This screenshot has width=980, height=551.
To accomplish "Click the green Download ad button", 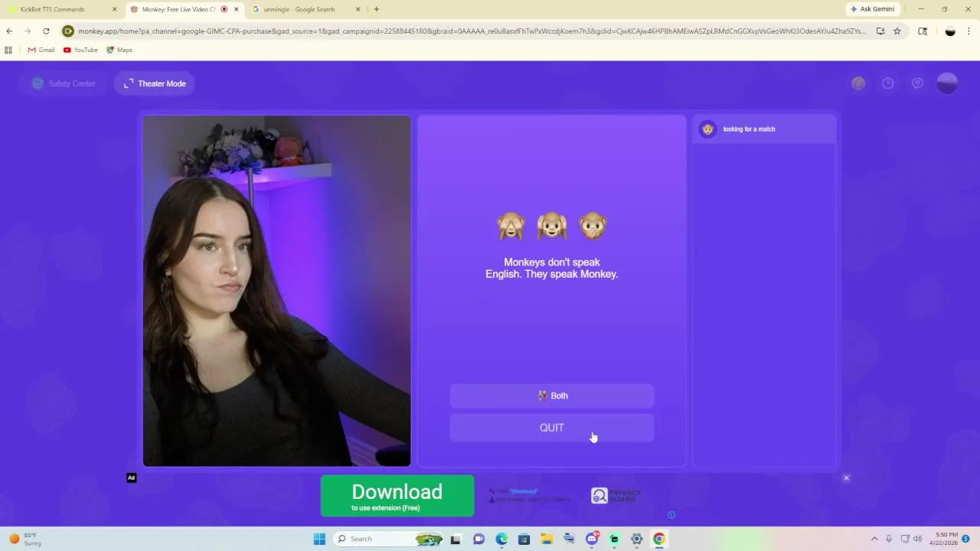I will click(397, 496).
